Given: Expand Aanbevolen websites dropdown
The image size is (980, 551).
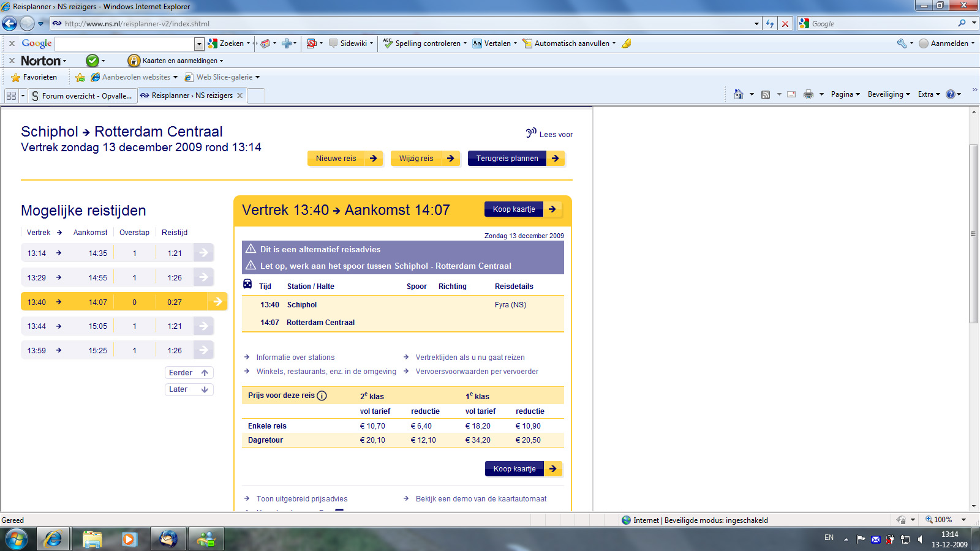Looking at the screenshot, I should [x=175, y=77].
